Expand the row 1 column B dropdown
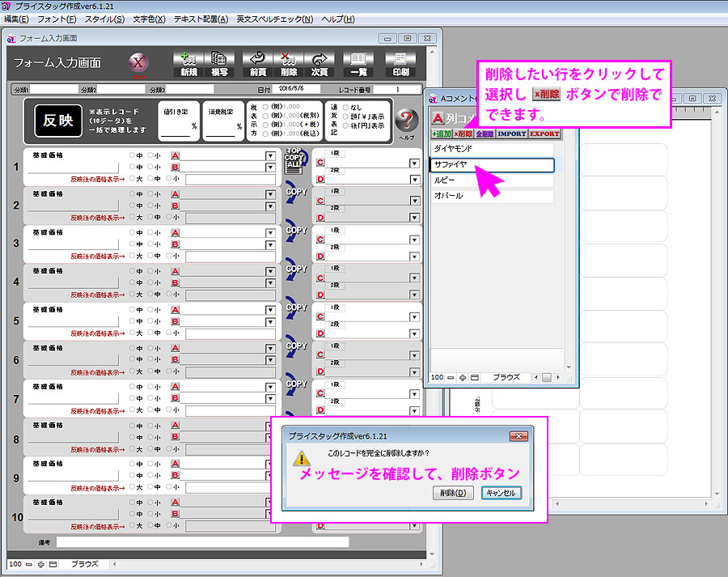The height and width of the screenshot is (577, 728). (x=269, y=168)
